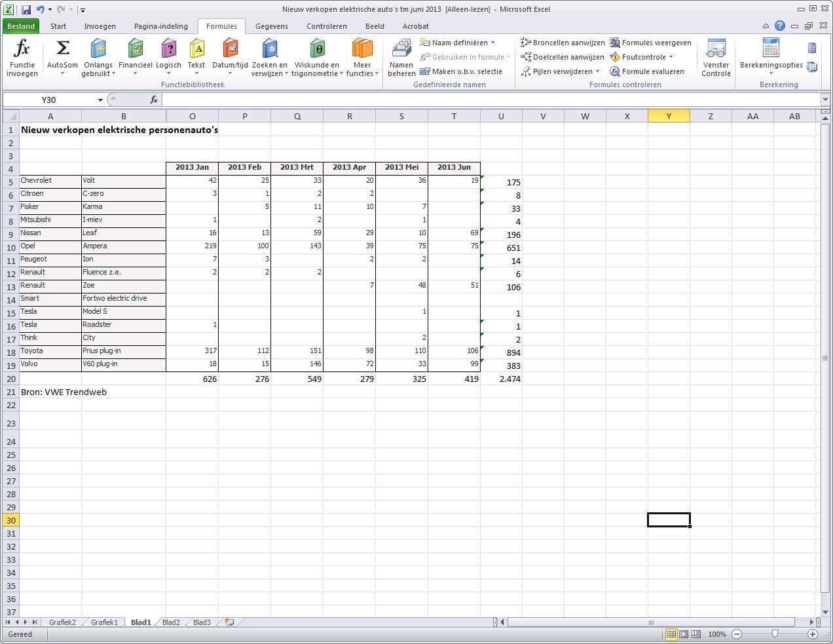
Task: Open Onlangs gebruikt functions
Action: pos(98,58)
